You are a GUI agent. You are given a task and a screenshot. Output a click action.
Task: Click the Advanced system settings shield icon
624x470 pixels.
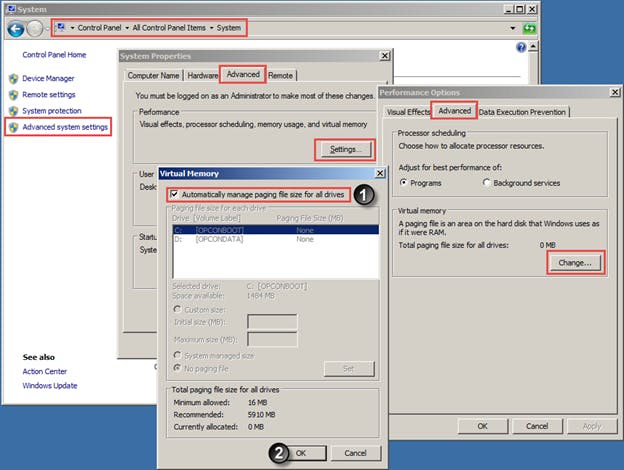click(x=12, y=127)
